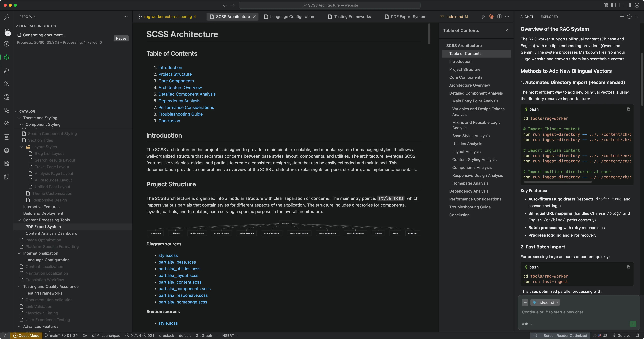Follow the Project Structure contents link
Viewport: 644px width, 339px height.
point(175,74)
